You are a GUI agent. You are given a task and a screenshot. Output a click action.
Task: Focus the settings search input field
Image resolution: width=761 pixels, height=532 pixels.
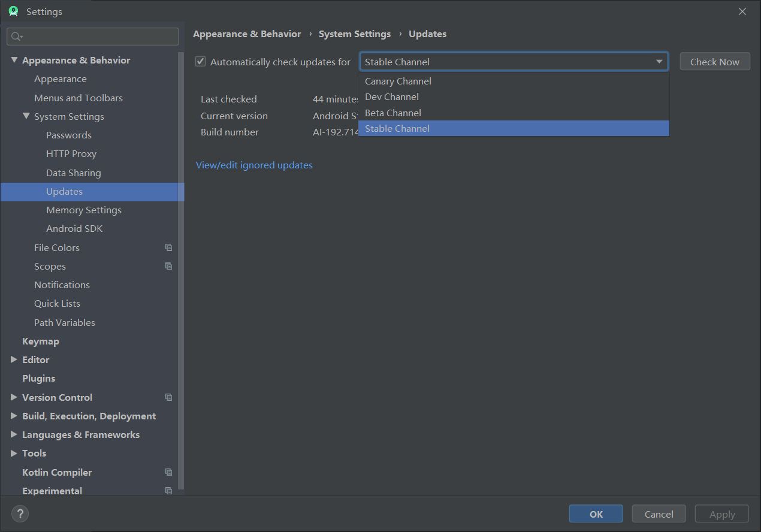93,37
